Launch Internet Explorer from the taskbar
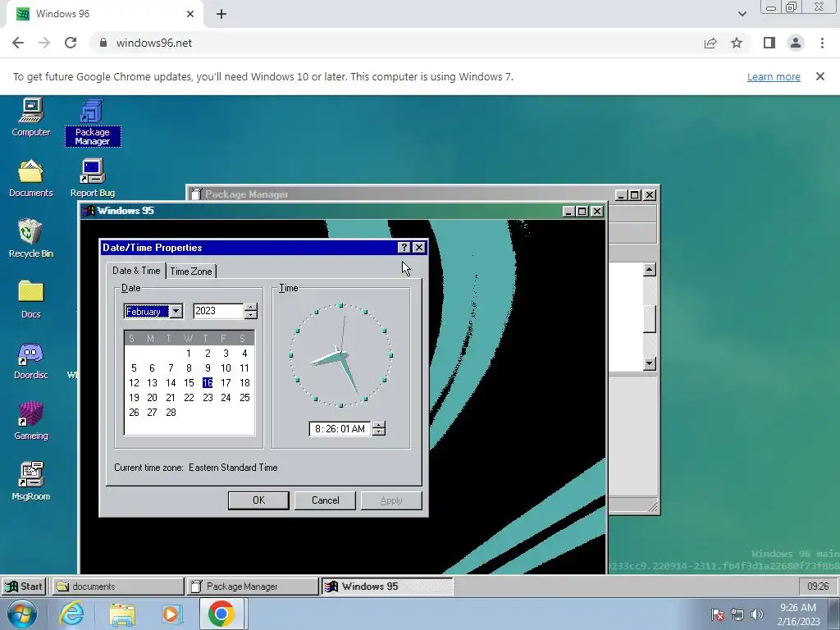 coord(71,614)
